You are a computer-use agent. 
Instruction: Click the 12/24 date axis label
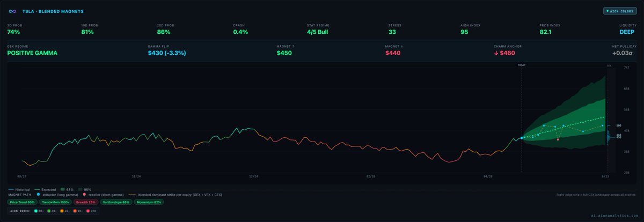(x=253, y=176)
